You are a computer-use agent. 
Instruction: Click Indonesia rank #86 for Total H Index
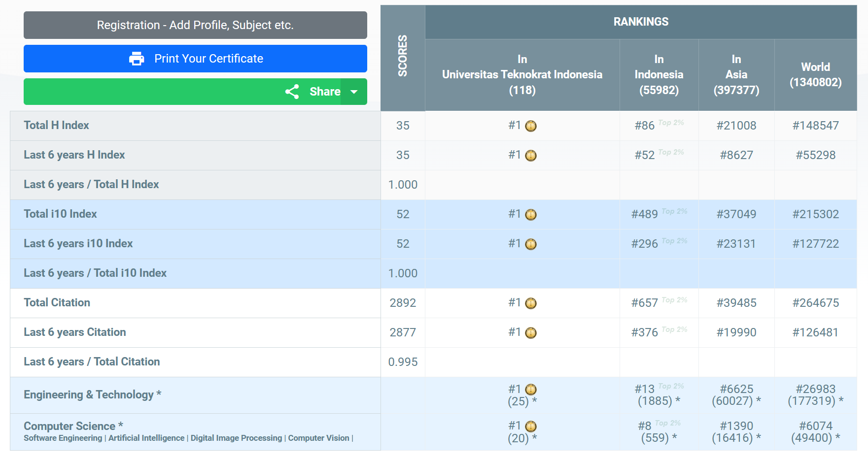click(x=644, y=126)
